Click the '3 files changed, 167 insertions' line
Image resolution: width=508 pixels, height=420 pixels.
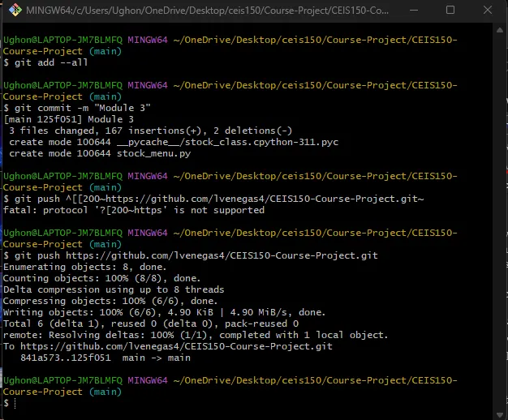(151, 131)
